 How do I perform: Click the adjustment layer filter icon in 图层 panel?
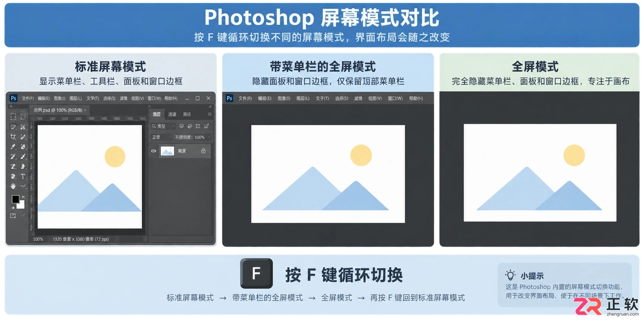pyautogui.click(x=190, y=127)
